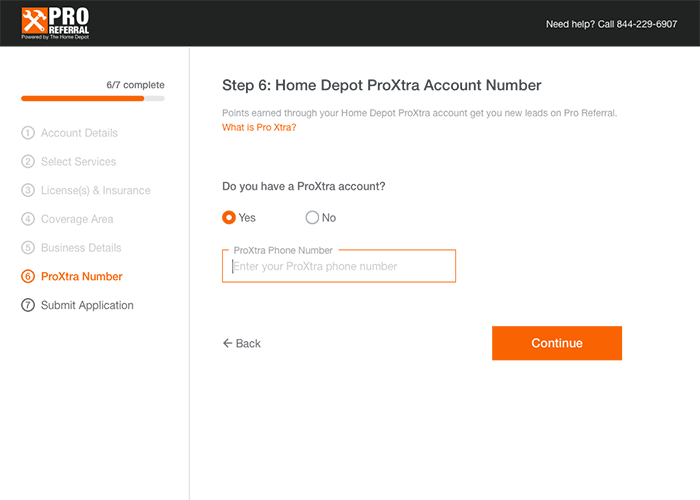The height and width of the screenshot is (500, 700).
Task: Go Back to previous step
Action: click(x=242, y=343)
